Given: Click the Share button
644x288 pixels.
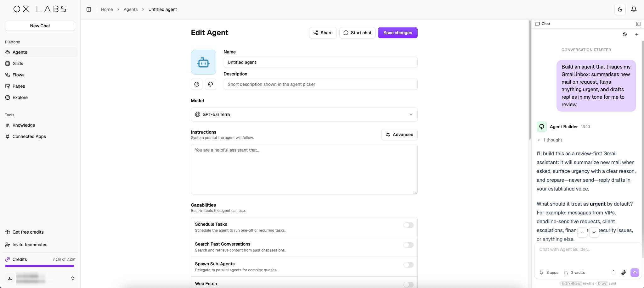Looking at the screenshot, I should tap(323, 33).
